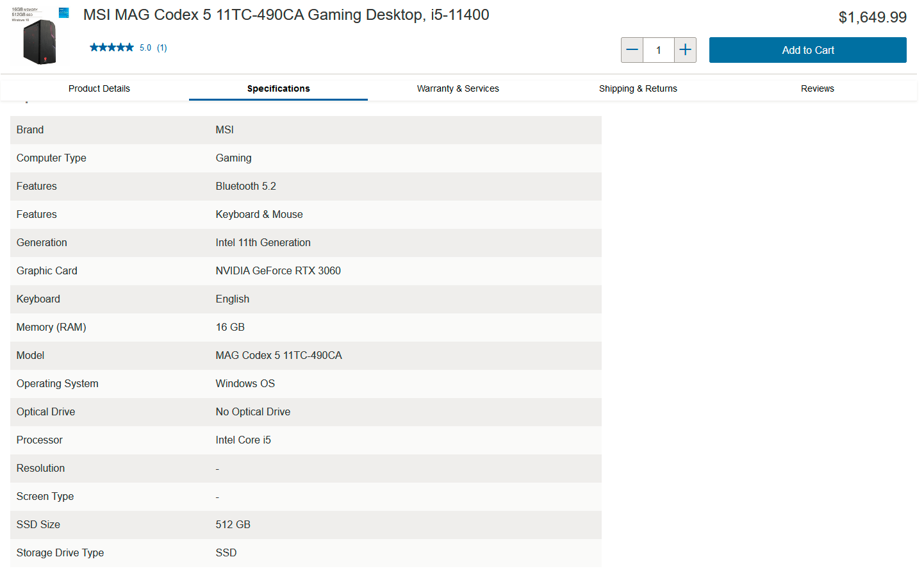The image size is (924, 573).
Task: Increase quantity with the plus button
Action: coord(685,50)
